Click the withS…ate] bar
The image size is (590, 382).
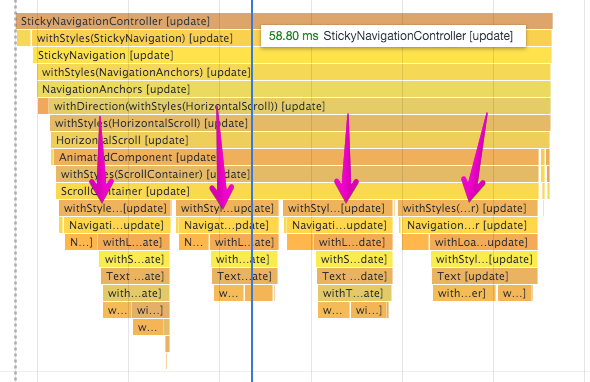coord(134,259)
